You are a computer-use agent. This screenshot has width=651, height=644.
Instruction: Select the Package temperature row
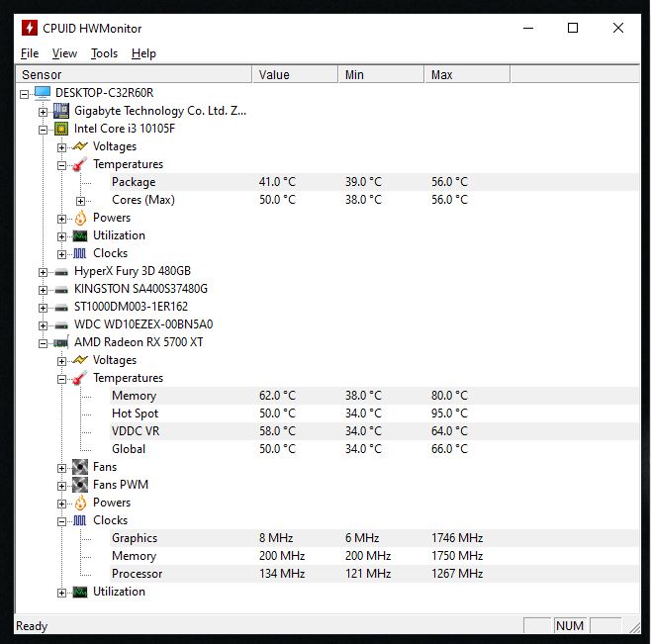375,182
